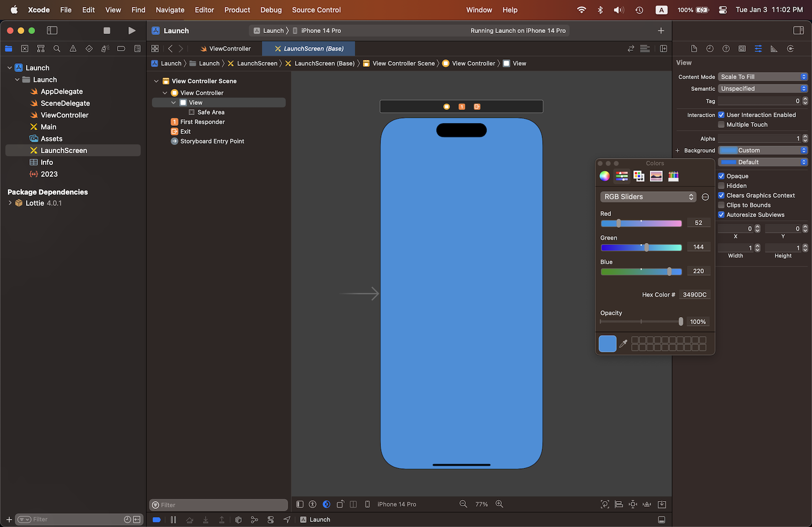Screen dimensions: 812x527
Task: Click the 77% zoom level button
Action: coord(481,504)
